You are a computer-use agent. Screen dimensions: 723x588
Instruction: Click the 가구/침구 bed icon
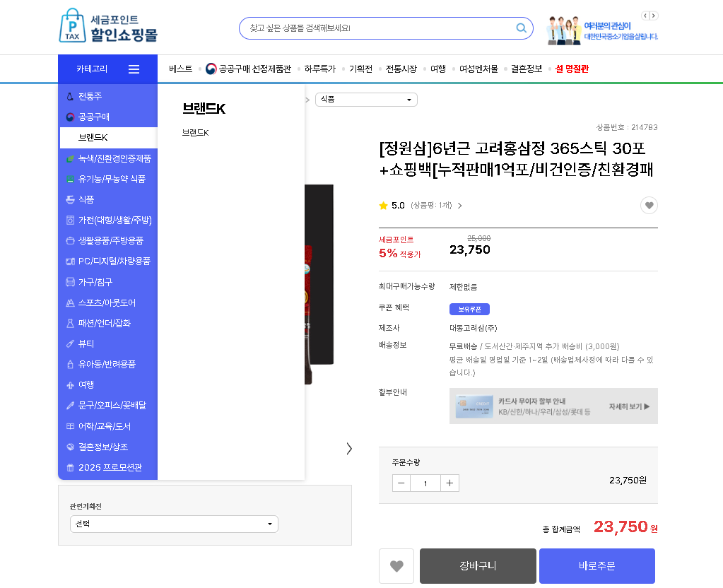(x=70, y=282)
